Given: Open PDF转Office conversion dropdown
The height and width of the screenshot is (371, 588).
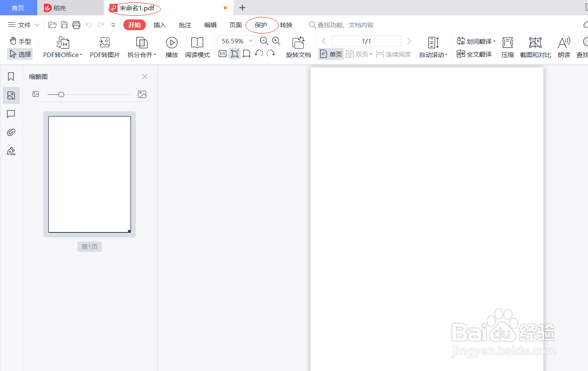Looking at the screenshot, I should [63, 47].
